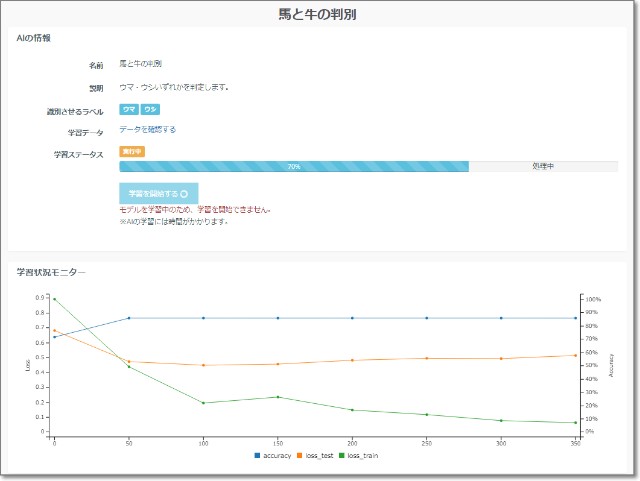The image size is (640, 481).
Task: Click loss_test data point at step 100
Action: click(x=203, y=365)
